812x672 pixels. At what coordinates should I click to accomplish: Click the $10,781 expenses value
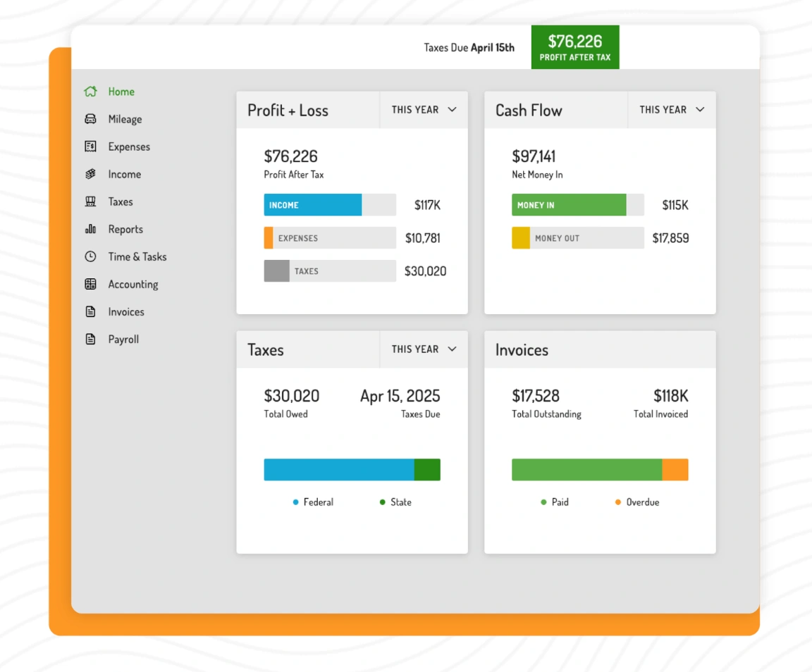coord(423,239)
